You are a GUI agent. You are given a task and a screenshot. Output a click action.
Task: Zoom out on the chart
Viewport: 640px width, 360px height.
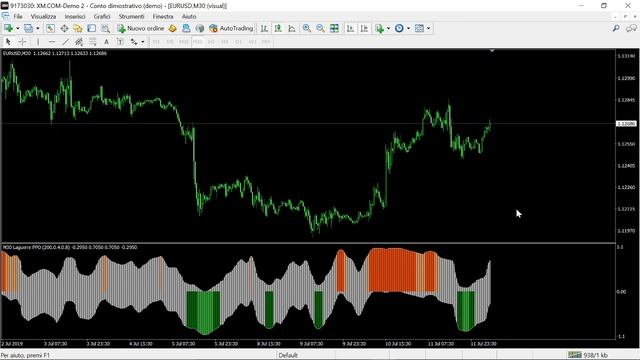point(320,28)
